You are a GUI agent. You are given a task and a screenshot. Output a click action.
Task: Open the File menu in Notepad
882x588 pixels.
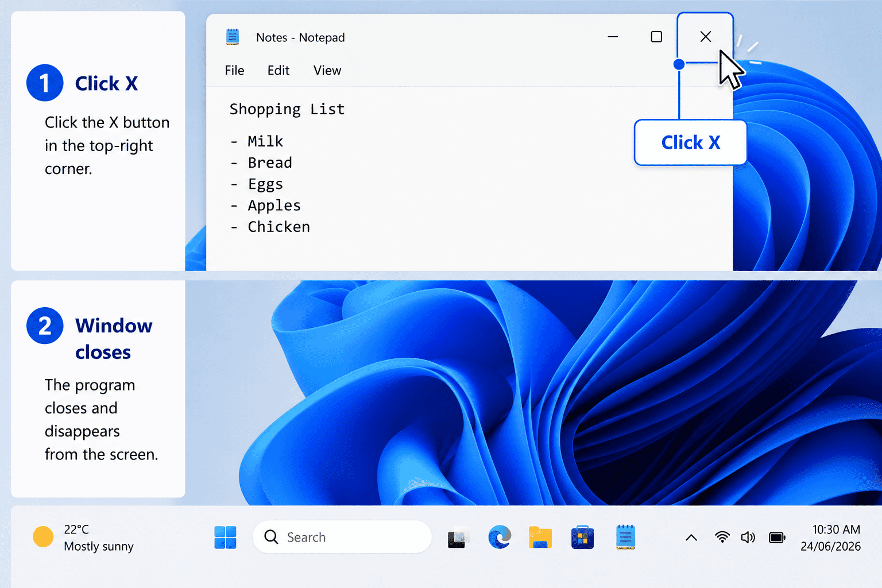234,71
